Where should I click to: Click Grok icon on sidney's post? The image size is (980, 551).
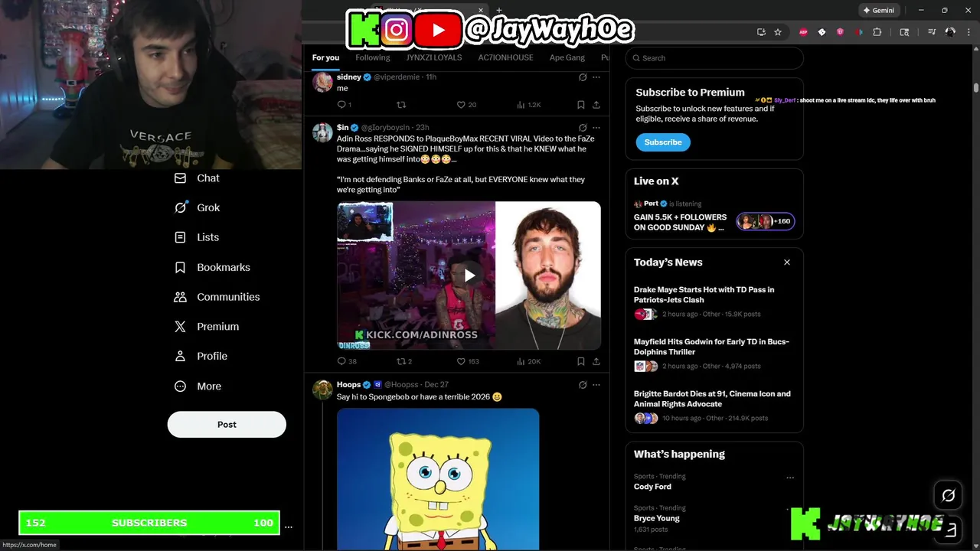click(x=583, y=77)
